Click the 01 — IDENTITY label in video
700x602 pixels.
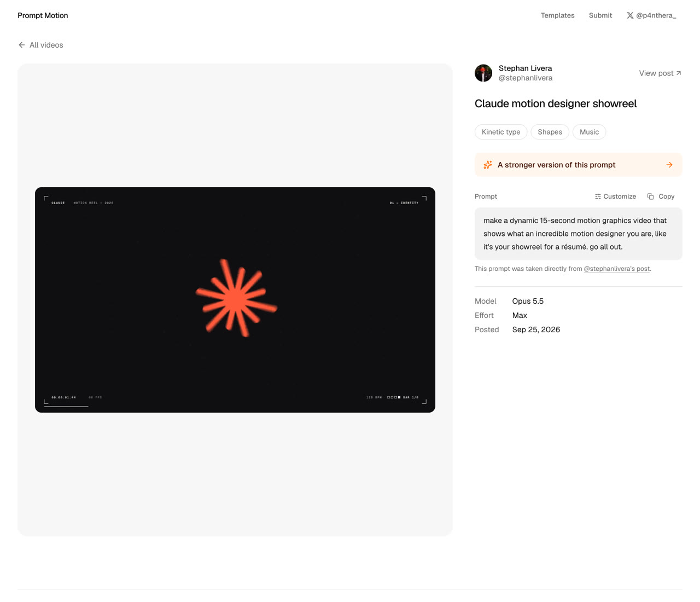pyautogui.click(x=404, y=203)
